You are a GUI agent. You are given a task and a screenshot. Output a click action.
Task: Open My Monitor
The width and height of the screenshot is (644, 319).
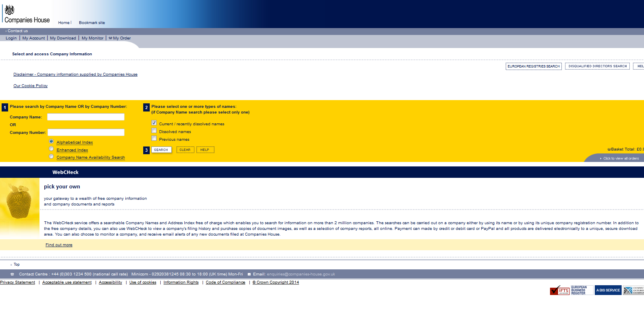tap(93, 38)
